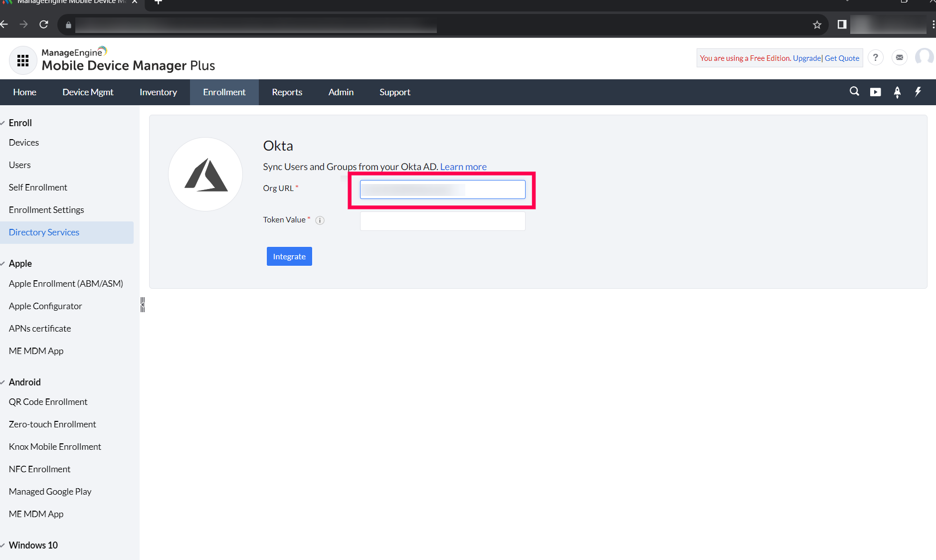
Task: Collapse the Enroll sidebar section
Action: click(x=3, y=123)
